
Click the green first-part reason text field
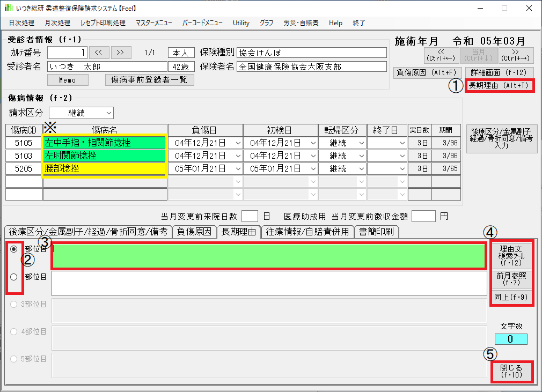[x=268, y=256]
